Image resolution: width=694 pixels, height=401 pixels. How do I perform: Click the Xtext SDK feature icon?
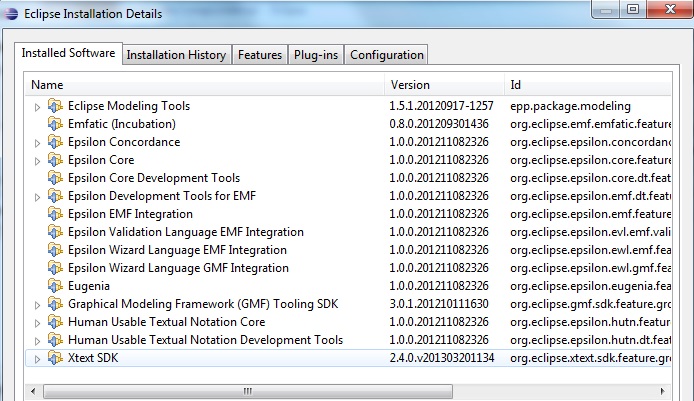click(55, 358)
